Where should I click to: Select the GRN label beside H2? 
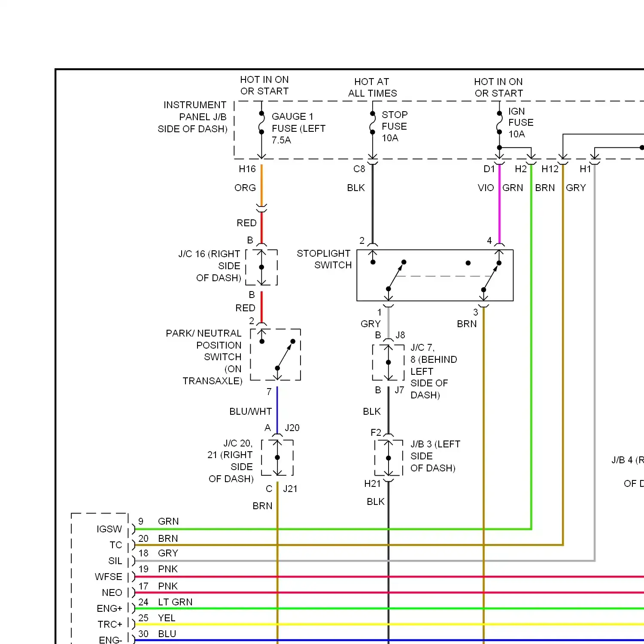[513, 188]
